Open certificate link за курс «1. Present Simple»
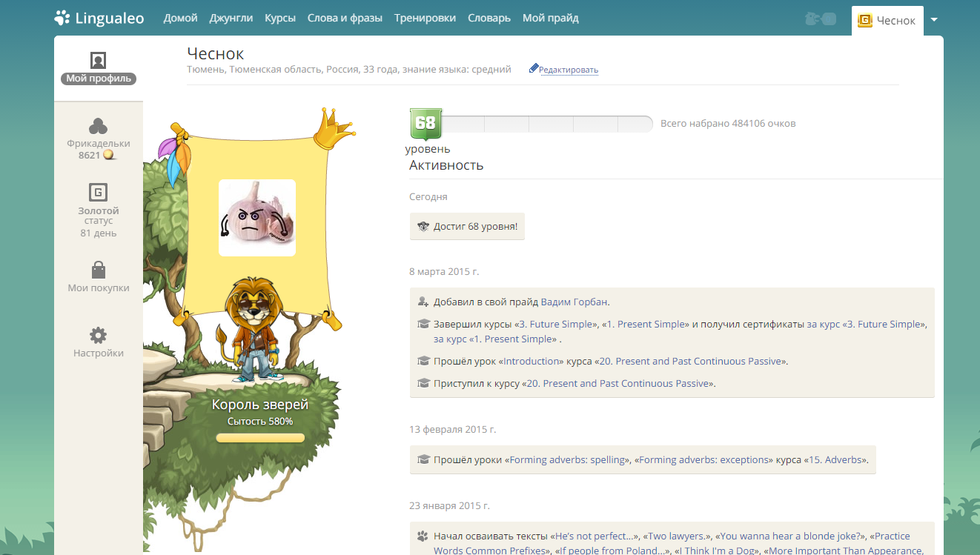The height and width of the screenshot is (555, 980). (495, 339)
